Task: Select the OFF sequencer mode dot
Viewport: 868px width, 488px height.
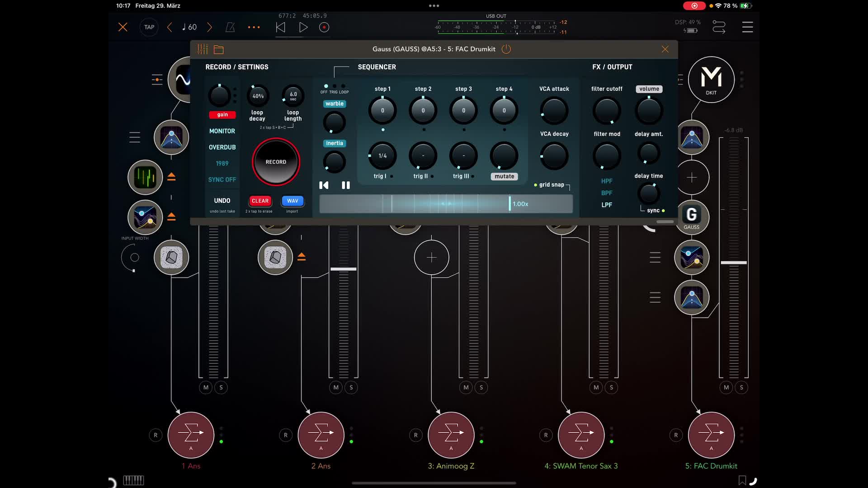Action: (x=326, y=86)
